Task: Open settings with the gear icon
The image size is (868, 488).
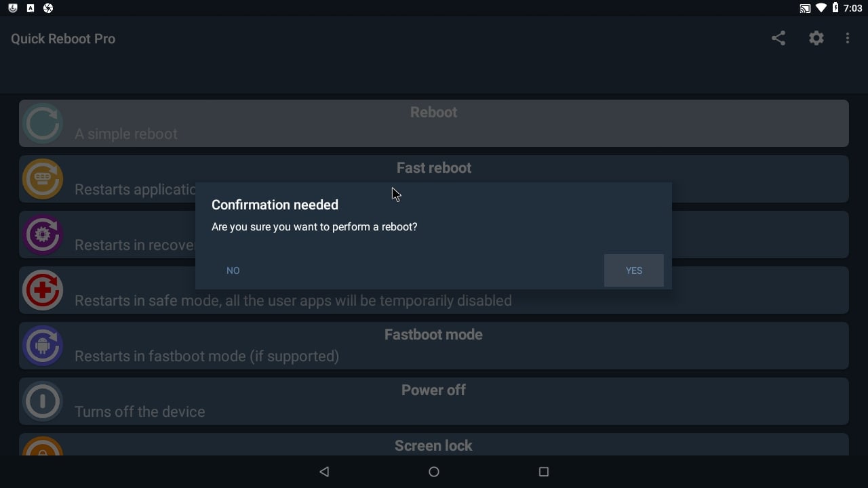Action: (816, 38)
